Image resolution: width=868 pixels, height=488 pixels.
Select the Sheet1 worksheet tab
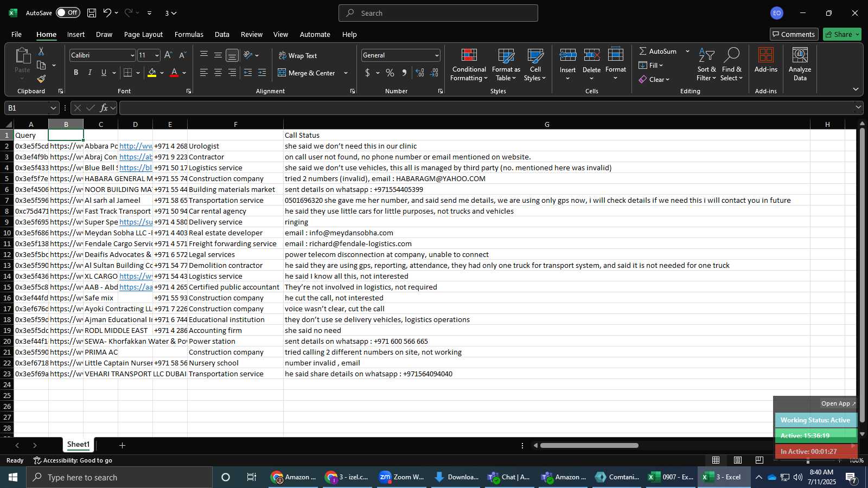(x=78, y=445)
